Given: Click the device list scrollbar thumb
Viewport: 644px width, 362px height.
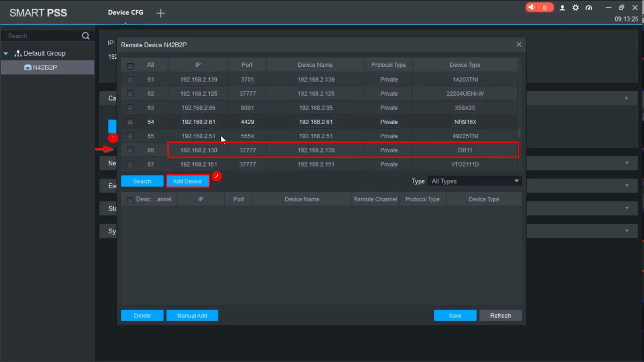Looking at the screenshot, I should (x=519, y=133).
